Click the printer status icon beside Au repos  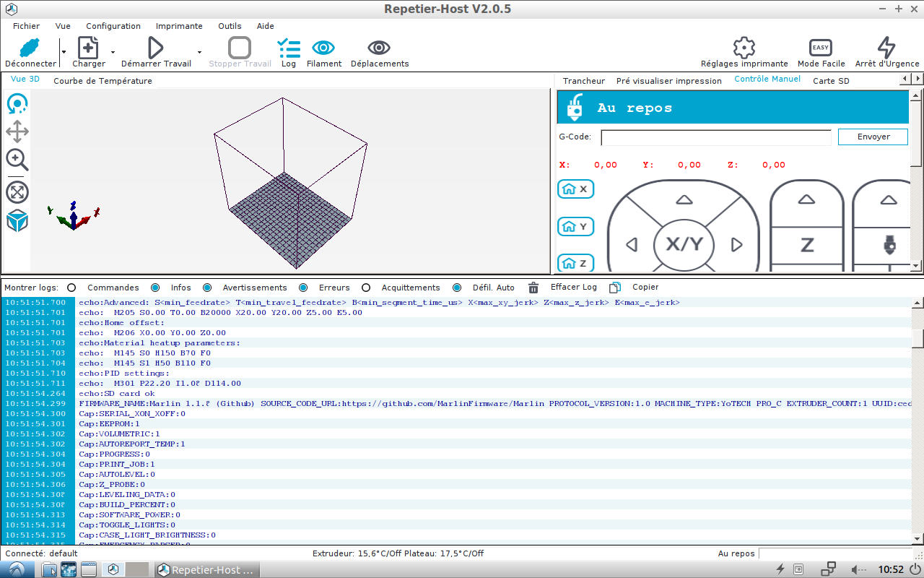coord(575,108)
